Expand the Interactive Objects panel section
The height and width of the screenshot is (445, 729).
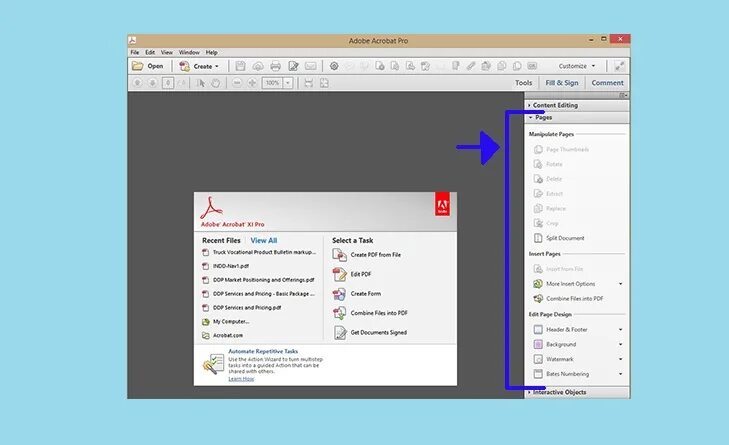[x=577, y=392]
